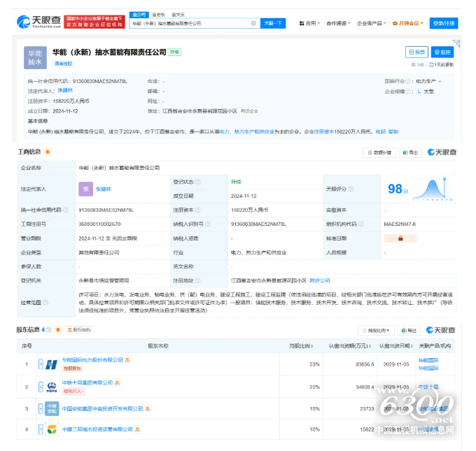This screenshot has height=451, width=476.
Task: Open legal representative 张健林 link
Action: 64,90
